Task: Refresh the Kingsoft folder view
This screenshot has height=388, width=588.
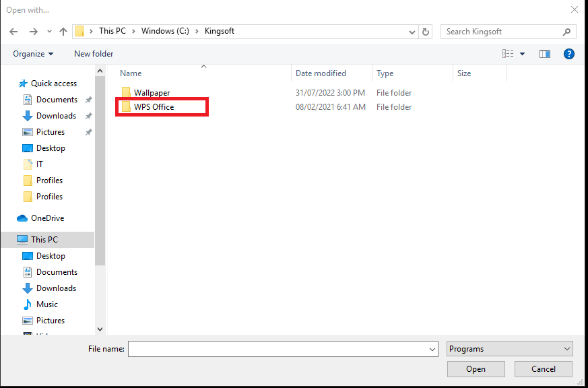Action: (x=425, y=32)
